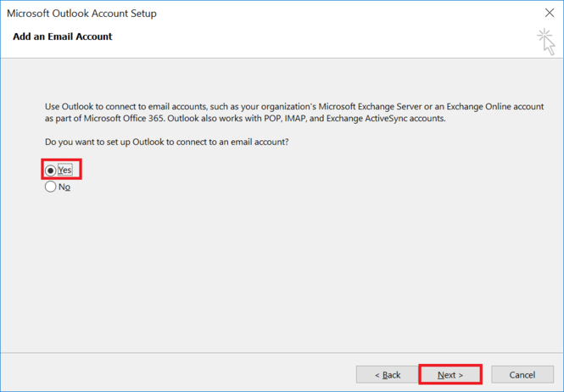
Task: Click empty space in the title bar
Action: pos(339,14)
